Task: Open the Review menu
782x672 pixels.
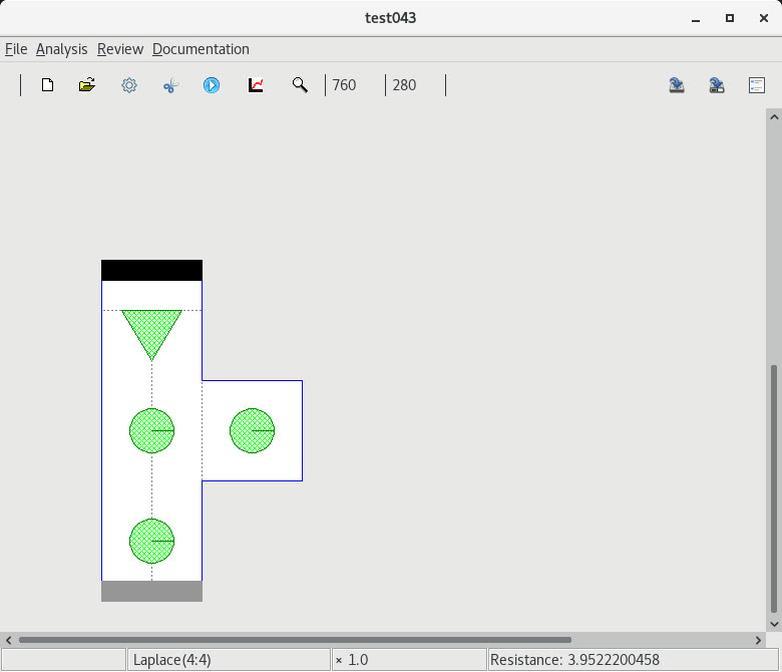Action: [120, 49]
